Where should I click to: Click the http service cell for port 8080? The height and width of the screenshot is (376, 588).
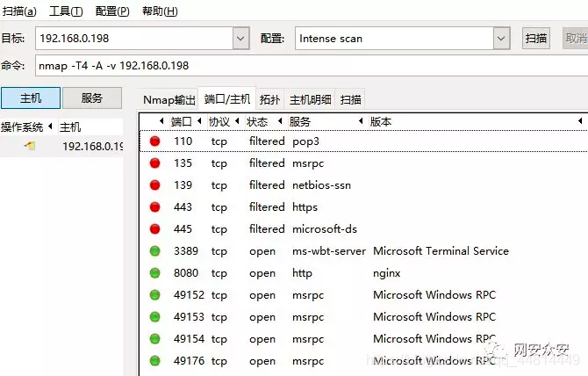pyautogui.click(x=302, y=273)
